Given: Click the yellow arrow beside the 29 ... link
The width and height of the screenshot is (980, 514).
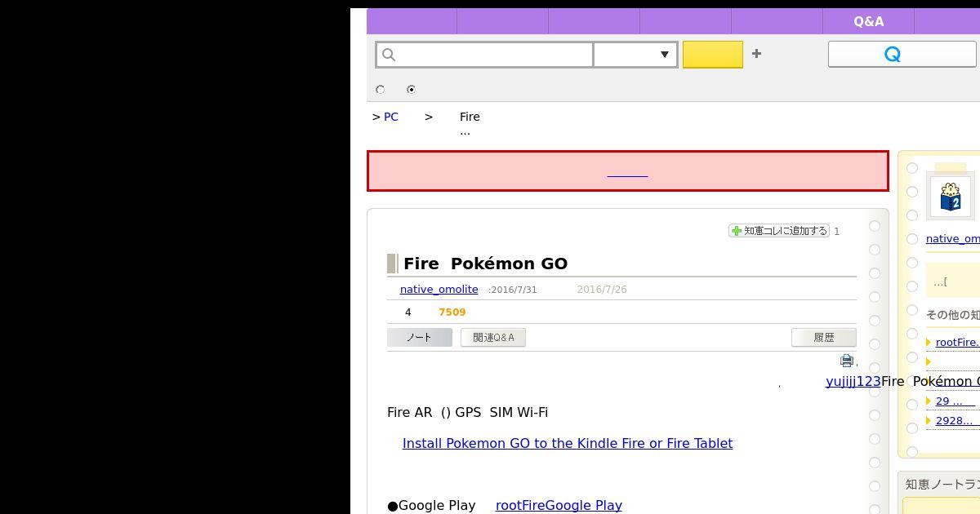Looking at the screenshot, I should 929,401.
